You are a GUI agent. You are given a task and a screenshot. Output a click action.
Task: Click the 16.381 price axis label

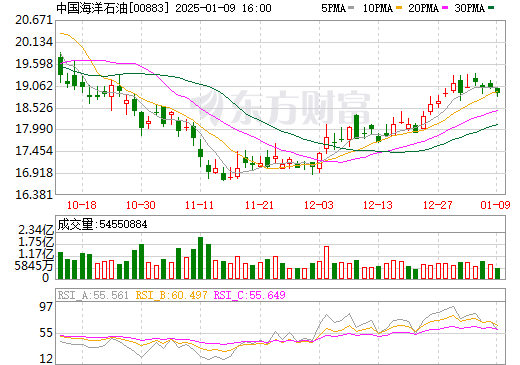click(34, 195)
